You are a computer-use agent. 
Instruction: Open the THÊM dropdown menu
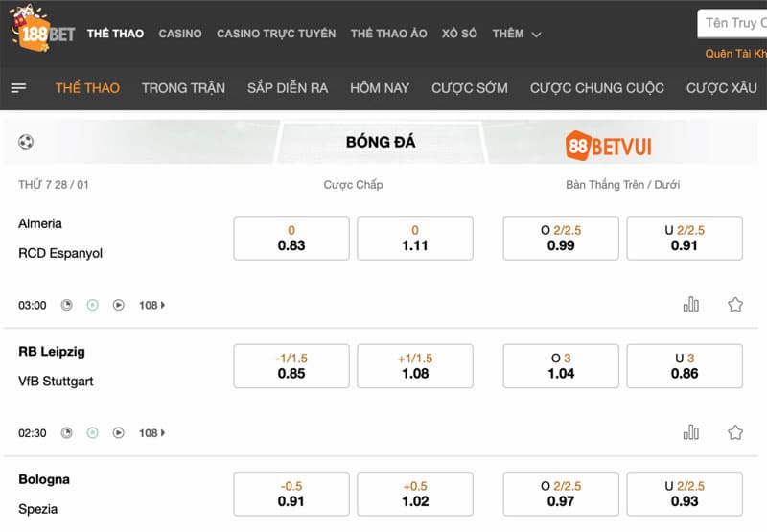pyautogui.click(x=516, y=34)
